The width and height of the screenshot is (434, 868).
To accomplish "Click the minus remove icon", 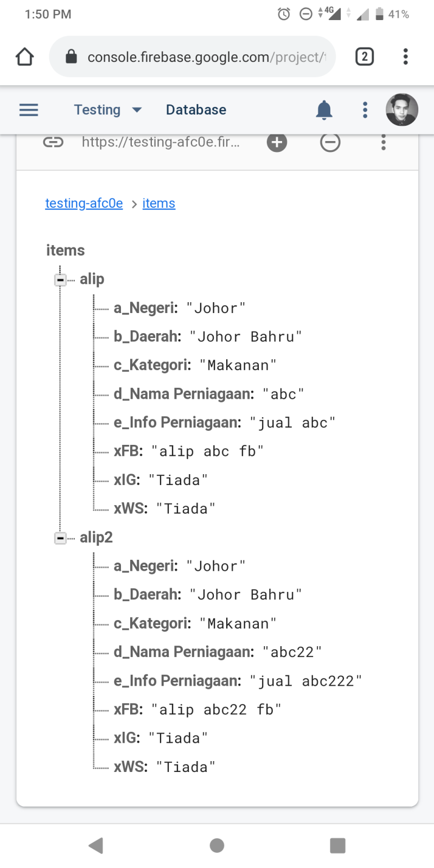I will point(330,142).
